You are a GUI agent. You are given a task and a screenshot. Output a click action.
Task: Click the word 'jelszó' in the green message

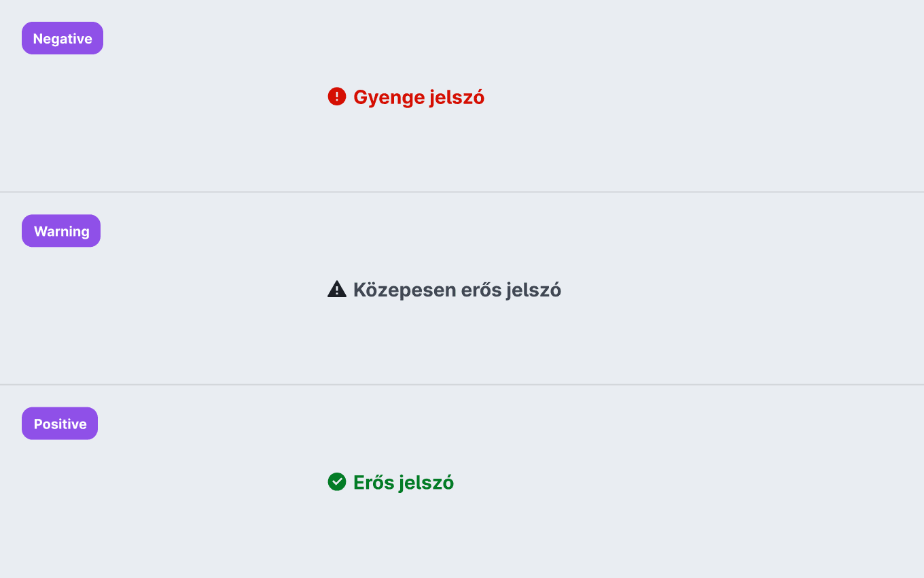tap(427, 483)
